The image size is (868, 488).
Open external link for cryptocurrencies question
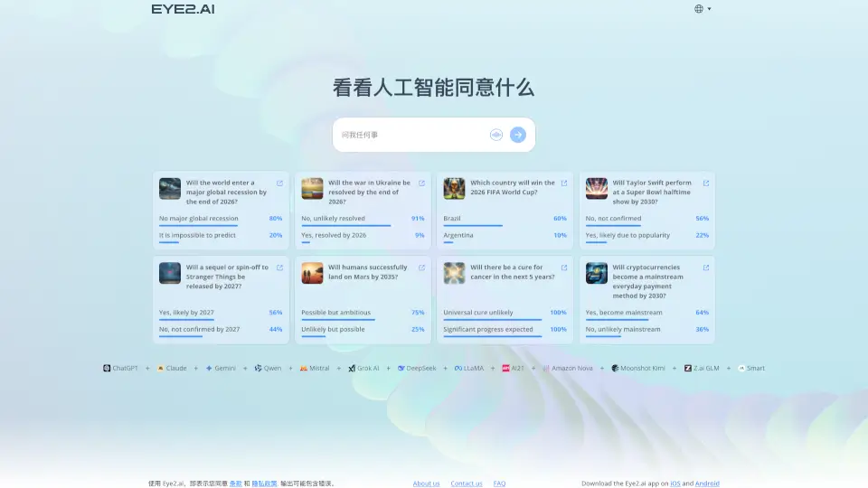pyautogui.click(x=706, y=267)
